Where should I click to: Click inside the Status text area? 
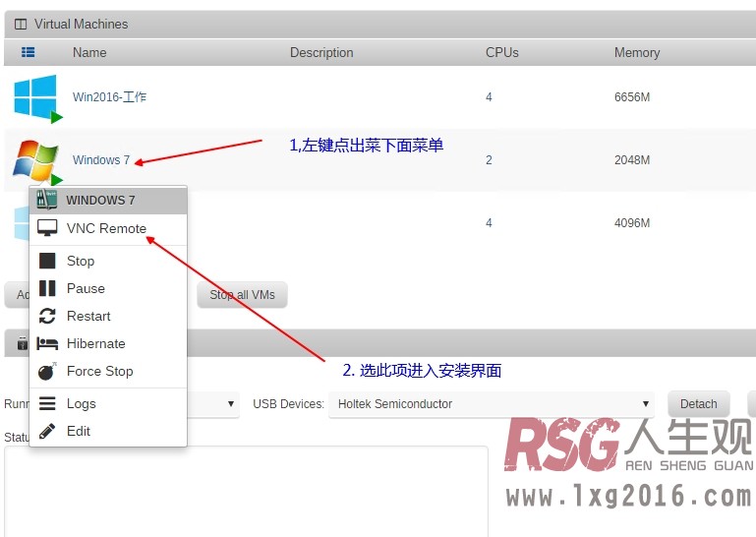point(246,491)
